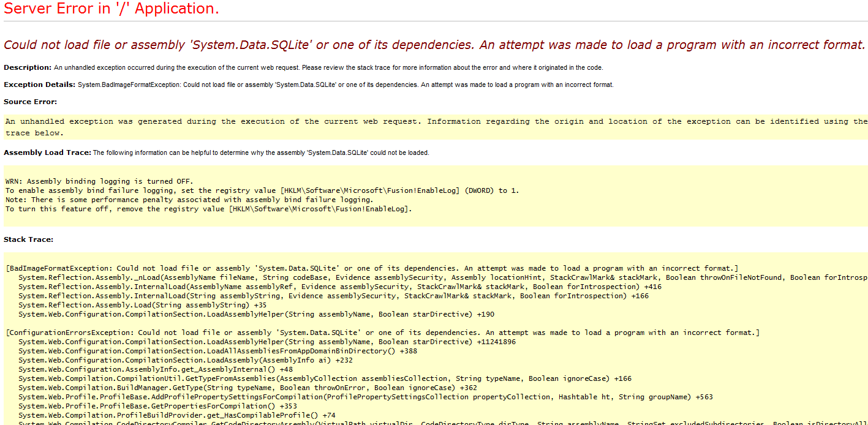Viewport: 868px width, 425px height.
Task: Select the 'WRN: Assembly binding logging' line
Action: pyautogui.click(x=98, y=181)
